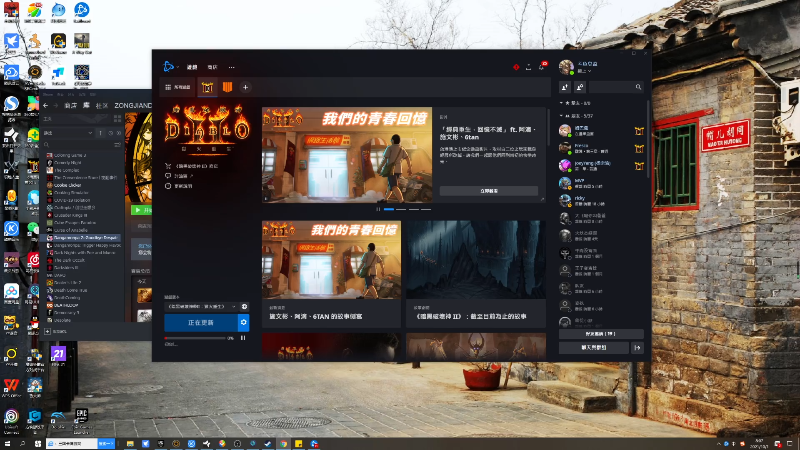Open friend Fresia in friends list

point(602,148)
